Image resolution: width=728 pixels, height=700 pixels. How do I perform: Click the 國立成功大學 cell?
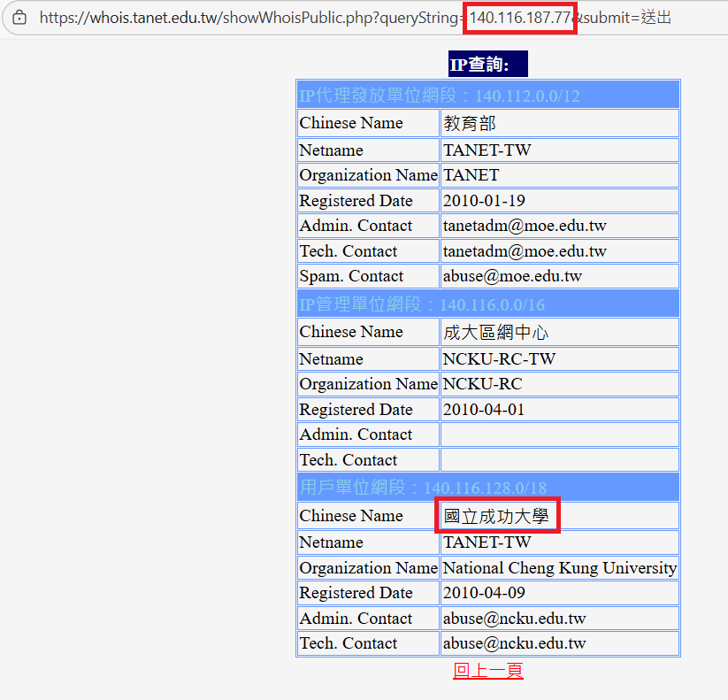tap(559, 516)
